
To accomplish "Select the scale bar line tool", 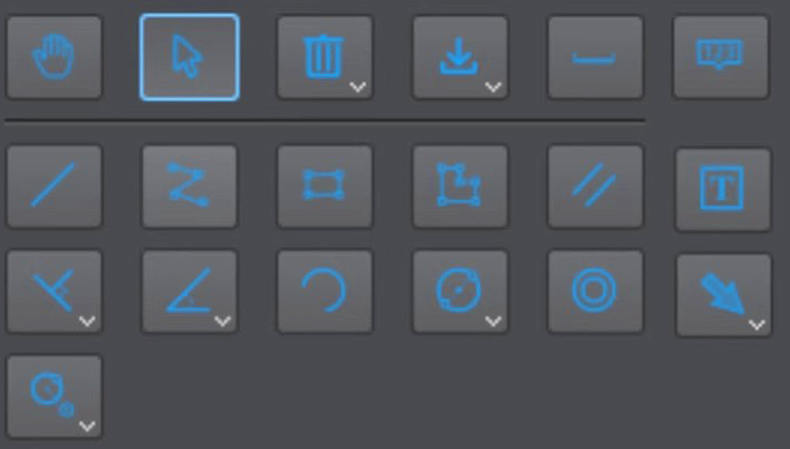I will pos(595,57).
